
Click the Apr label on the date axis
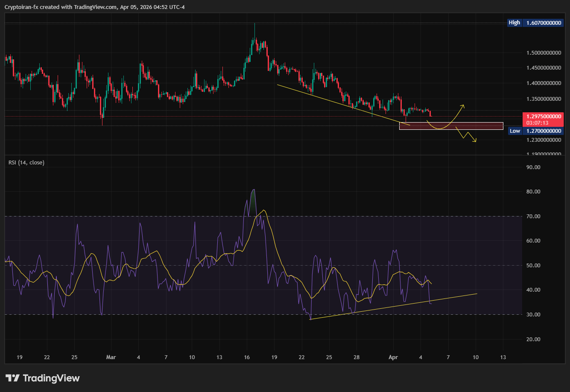coord(393,357)
